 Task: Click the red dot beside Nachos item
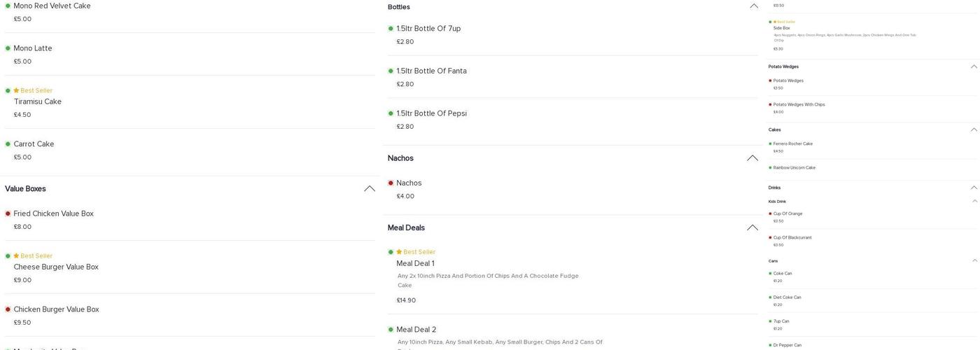pos(391,183)
